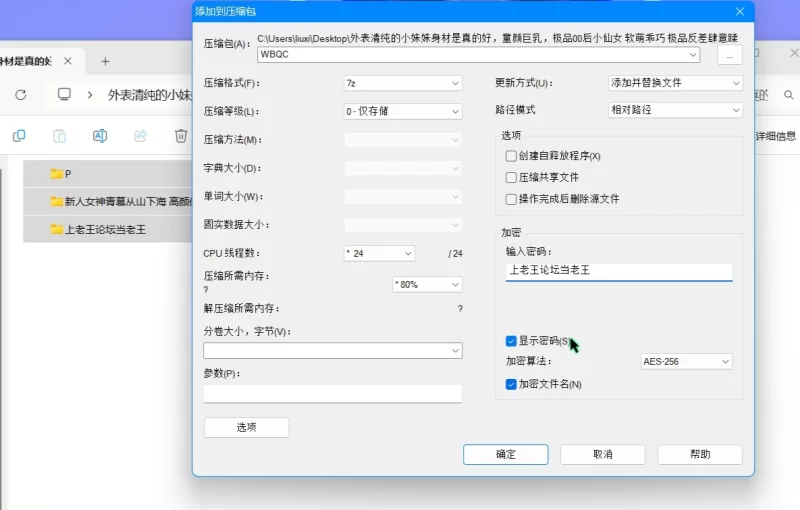800x510 pixels.
Task: Click the copy icon in Explorer toolbar
Action: (x=19, y=136)
